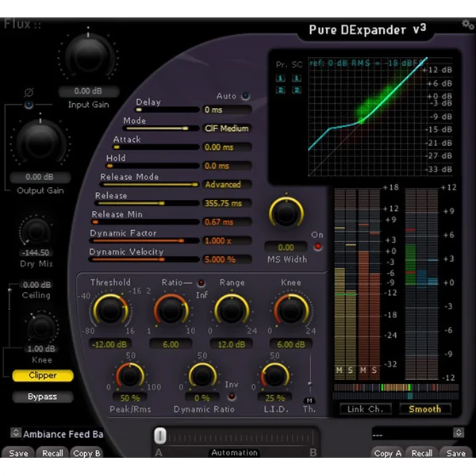This screenshot has height=476, width=476.
Task: Recall preset slot B
Action: [422, 453]
